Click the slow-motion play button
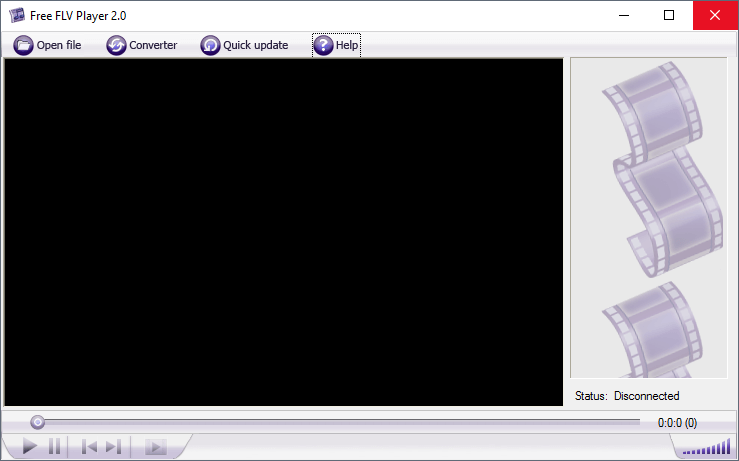739x461 pixels. point(156,446)
